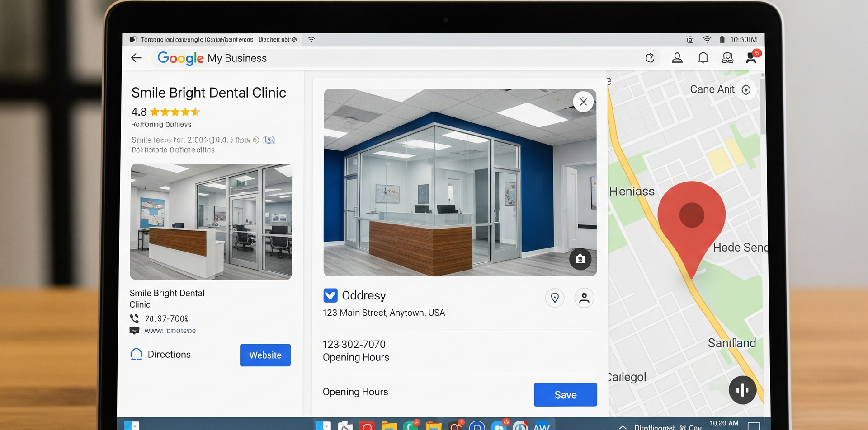Click the Sanrland label on the map
The height and width of the screenshot is (430, 868).
732,343
